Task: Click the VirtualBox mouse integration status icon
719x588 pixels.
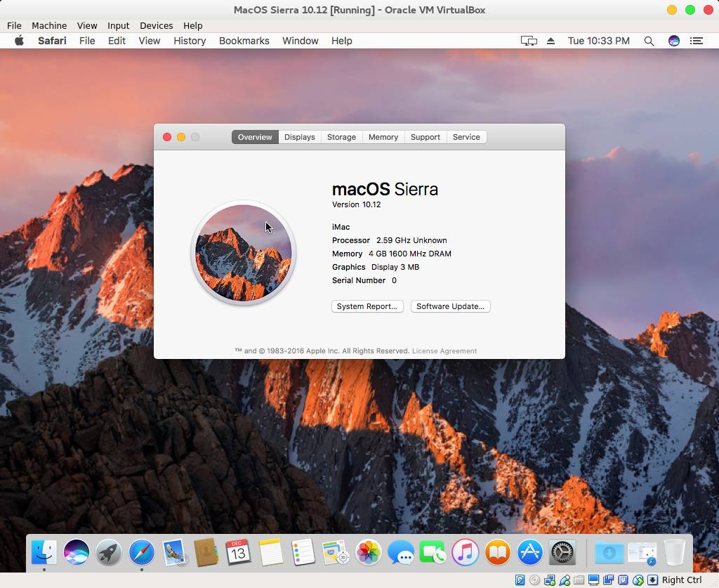Action: [638, 580]
